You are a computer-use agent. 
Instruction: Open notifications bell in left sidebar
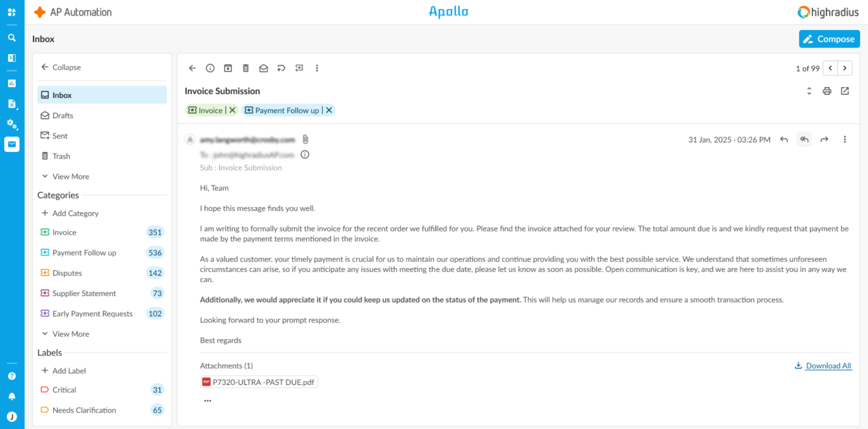click(x=12, y=396)
